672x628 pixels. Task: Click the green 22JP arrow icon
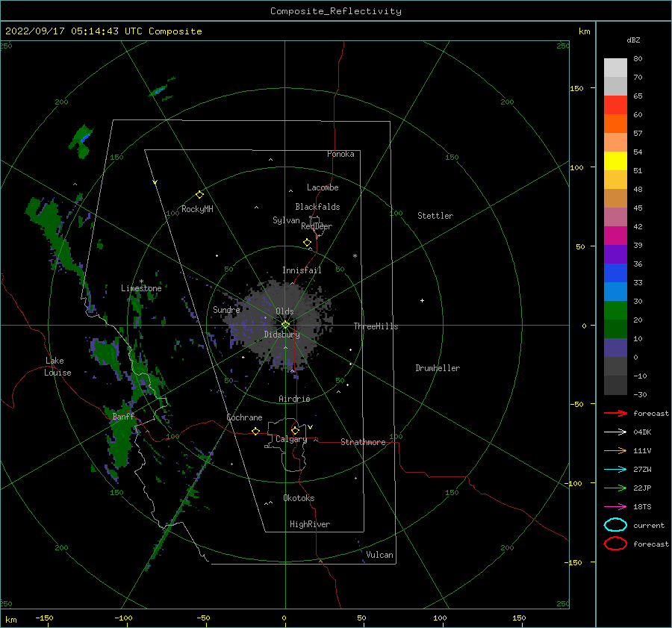point(615,488)
